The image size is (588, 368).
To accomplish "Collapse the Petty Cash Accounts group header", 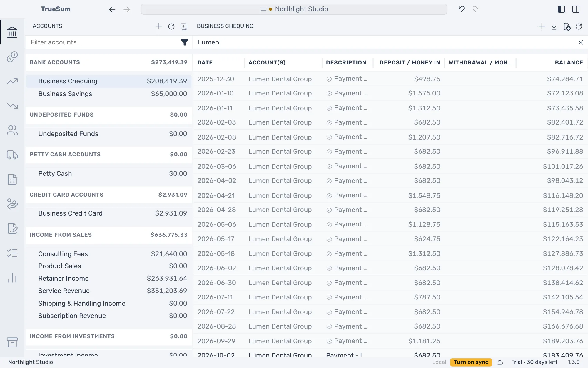I will [x=108, y=155].
